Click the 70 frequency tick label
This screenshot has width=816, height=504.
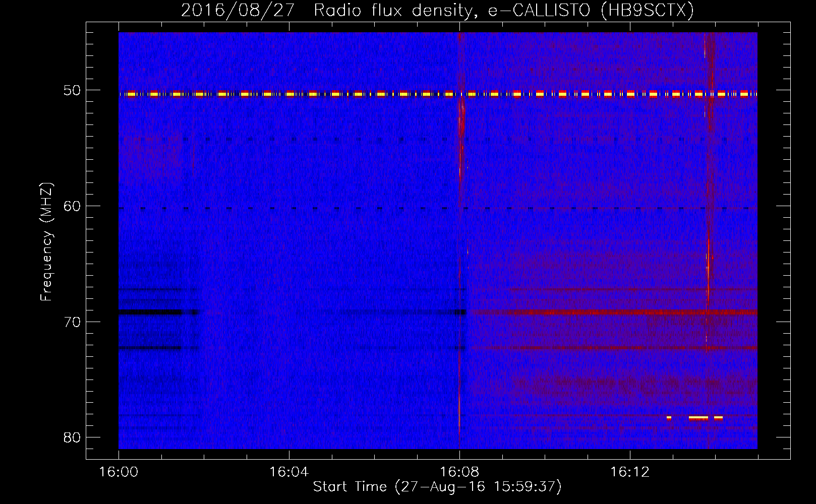(72, 322)
